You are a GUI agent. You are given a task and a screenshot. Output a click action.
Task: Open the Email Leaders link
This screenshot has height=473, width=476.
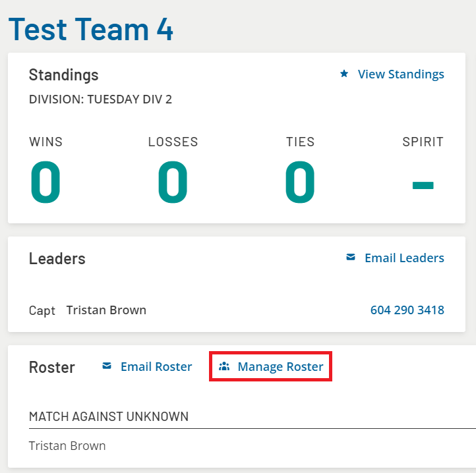[403, 258]
